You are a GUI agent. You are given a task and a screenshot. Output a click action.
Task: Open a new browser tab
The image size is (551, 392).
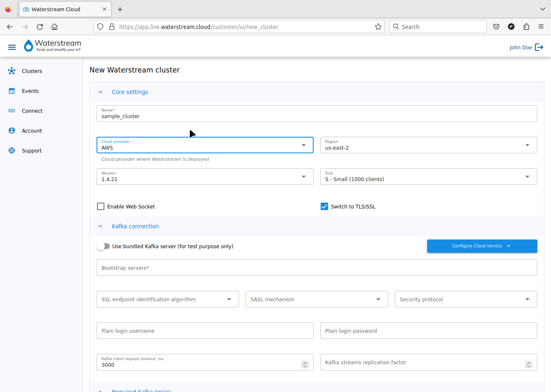coord(120,9)
